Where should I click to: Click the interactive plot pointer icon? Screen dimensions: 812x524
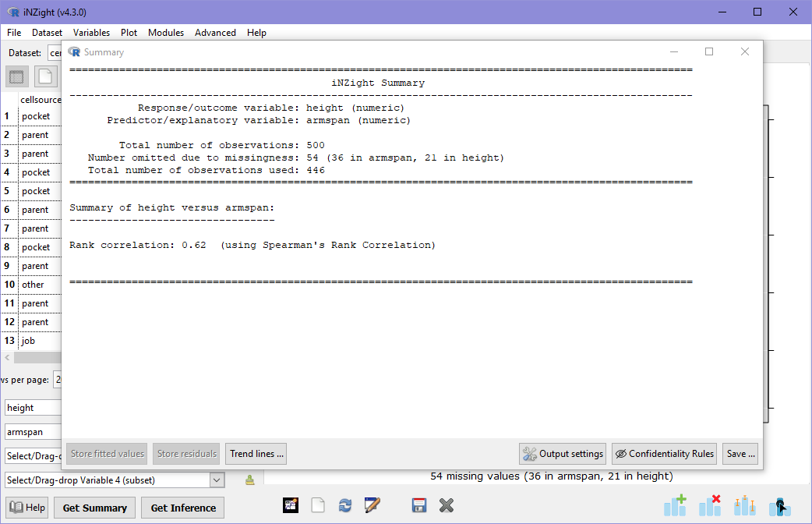click(779, 506)
